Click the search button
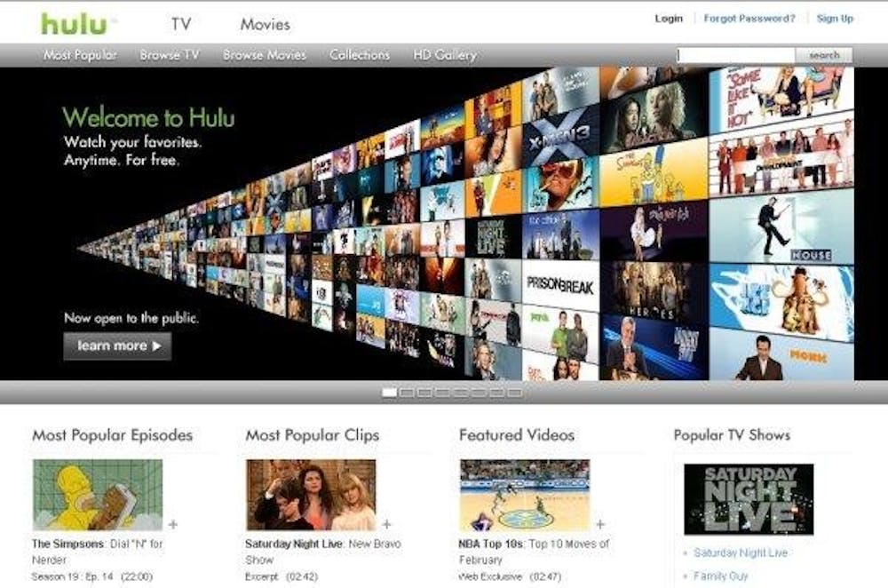 pos(824,55)
